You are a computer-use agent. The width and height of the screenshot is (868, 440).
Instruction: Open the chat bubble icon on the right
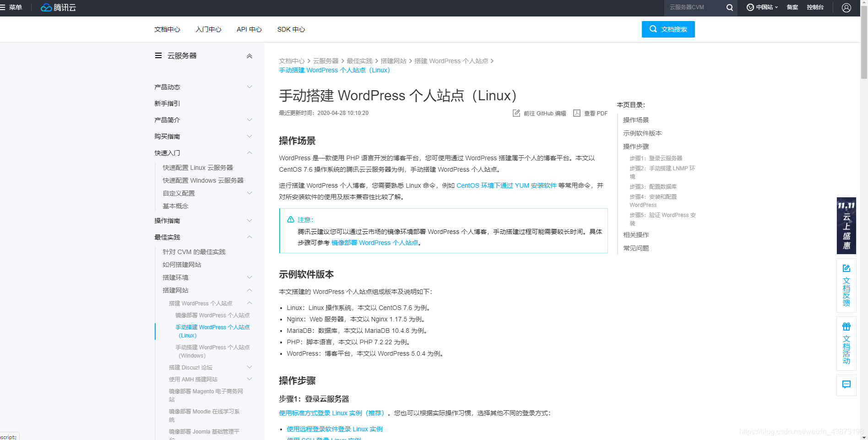click(846, 385)
